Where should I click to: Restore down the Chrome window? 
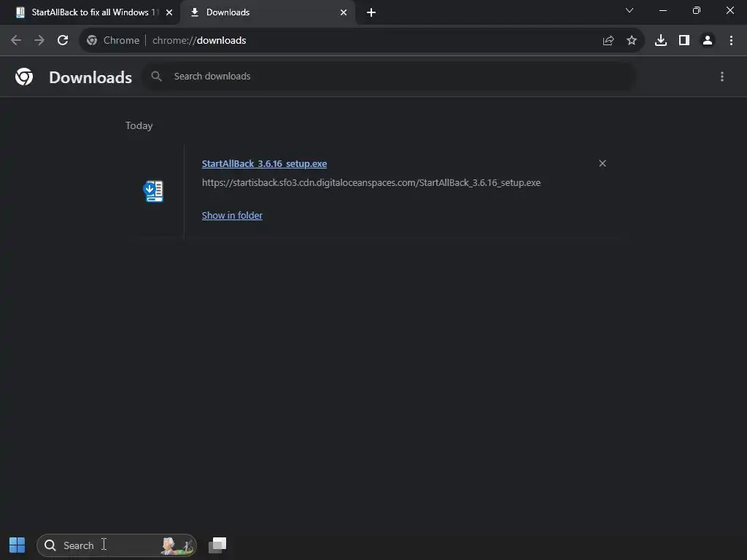coord(697,10)
